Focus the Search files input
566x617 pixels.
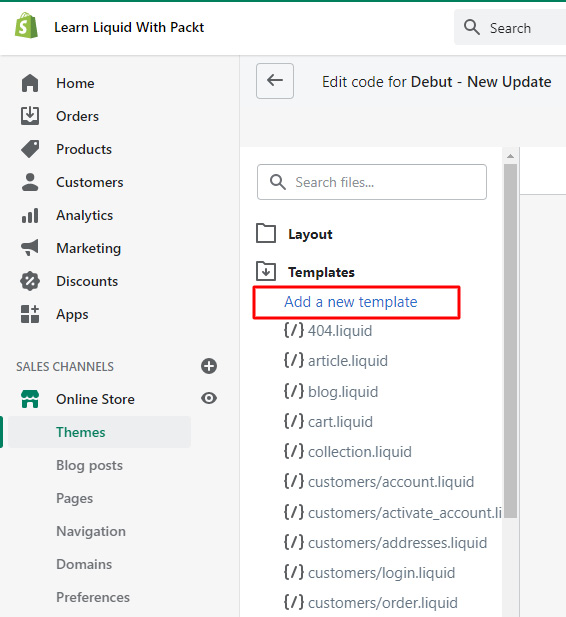(x=372, y=182)
